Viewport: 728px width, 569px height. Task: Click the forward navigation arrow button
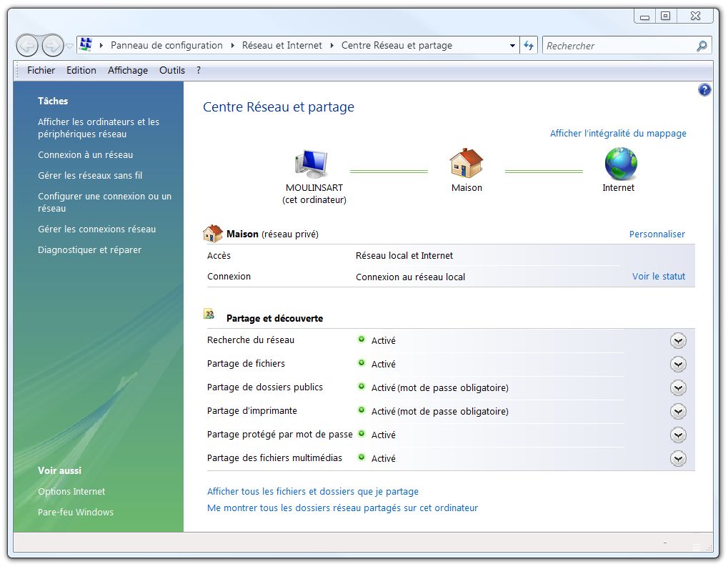pyautogui.click(x=52, y=46)
